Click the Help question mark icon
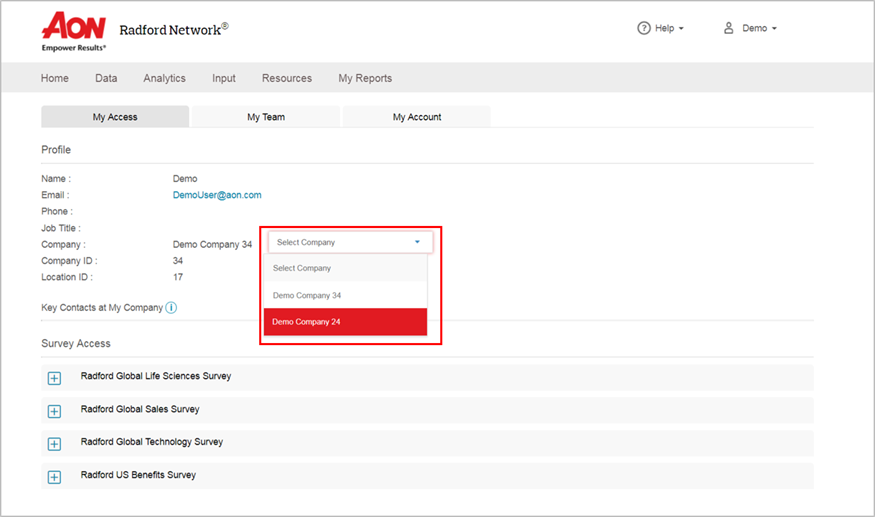 click(643, 28)
